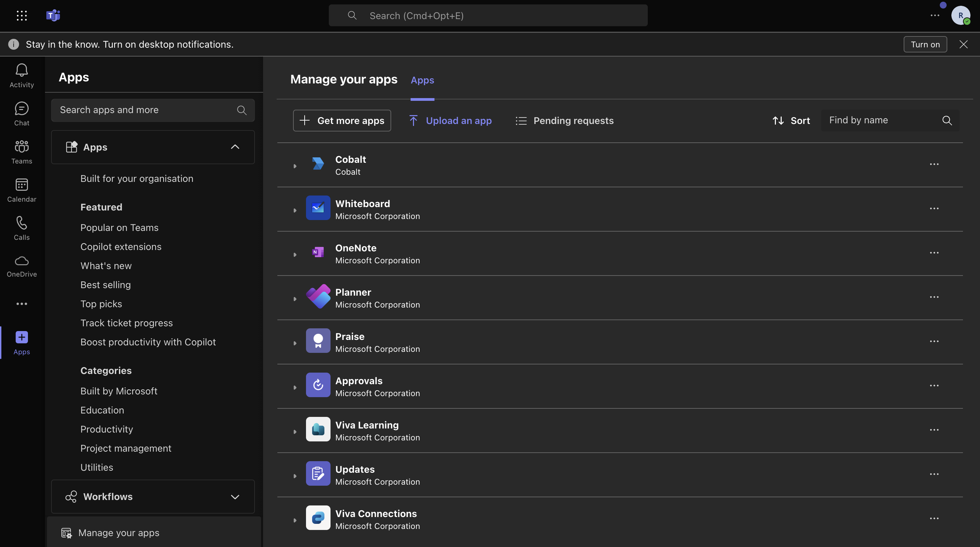This screenshot has height=547, width=980.
Task: Show more sidebar apps with ellipsis icon
Action: point(21,303)
